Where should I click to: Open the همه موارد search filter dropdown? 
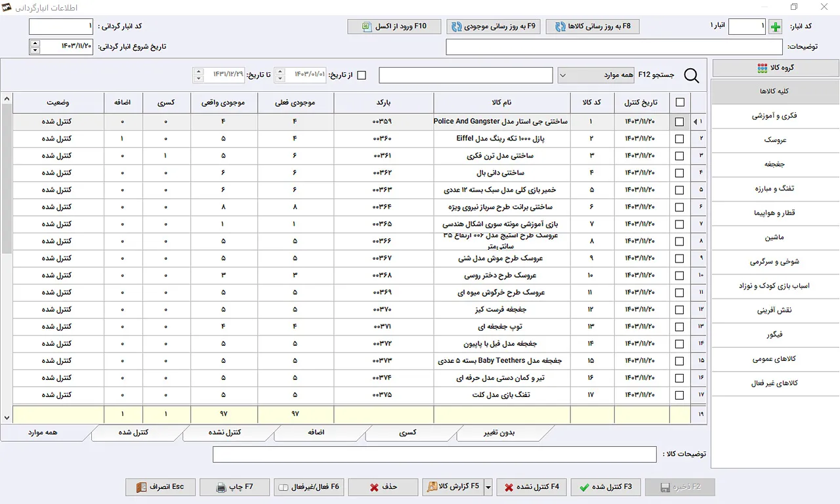coord(597,75)
